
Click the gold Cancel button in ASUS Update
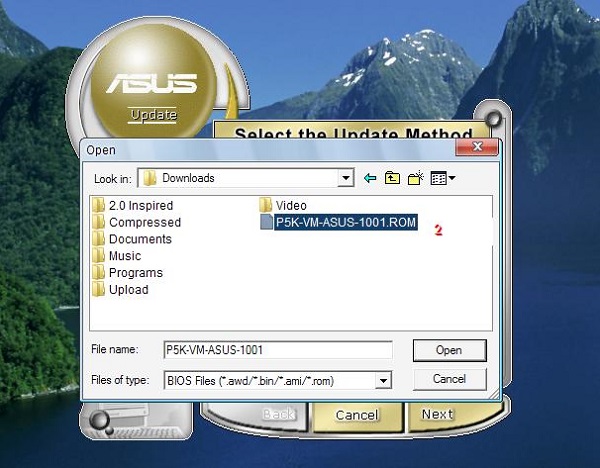(x=357, y=415)
